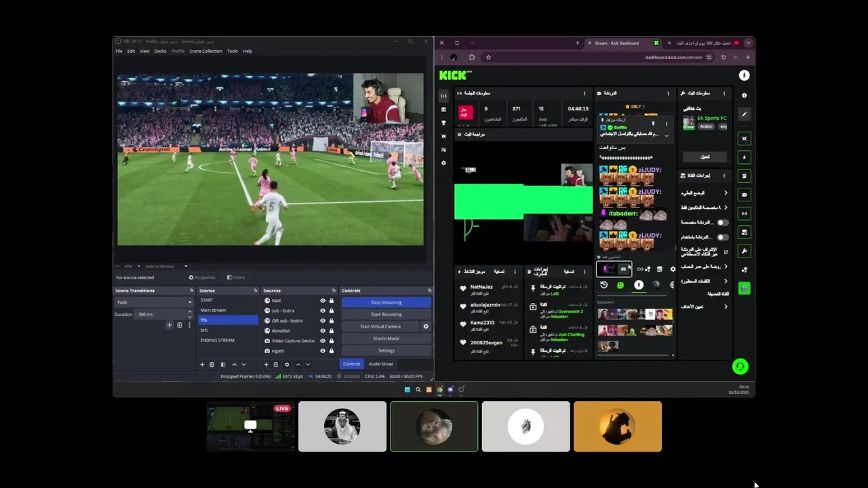Screen dimensions: 868x488
Task: Select the brb scene
Action: coord(228,330)
